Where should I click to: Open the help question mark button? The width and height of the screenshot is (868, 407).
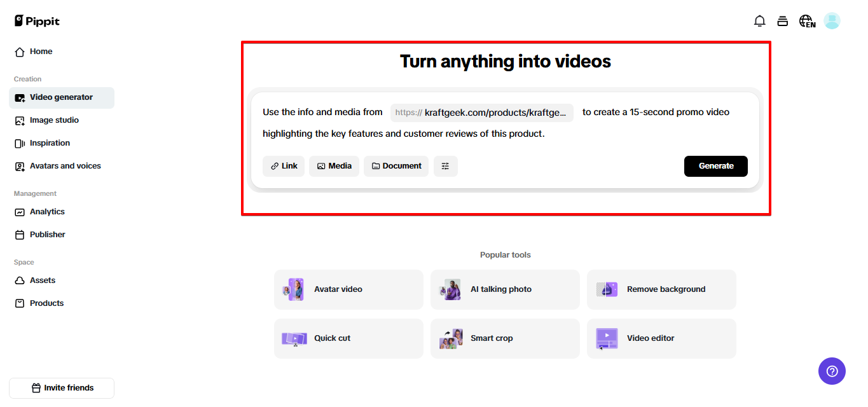pyautogui.click(x=832, y=371)
